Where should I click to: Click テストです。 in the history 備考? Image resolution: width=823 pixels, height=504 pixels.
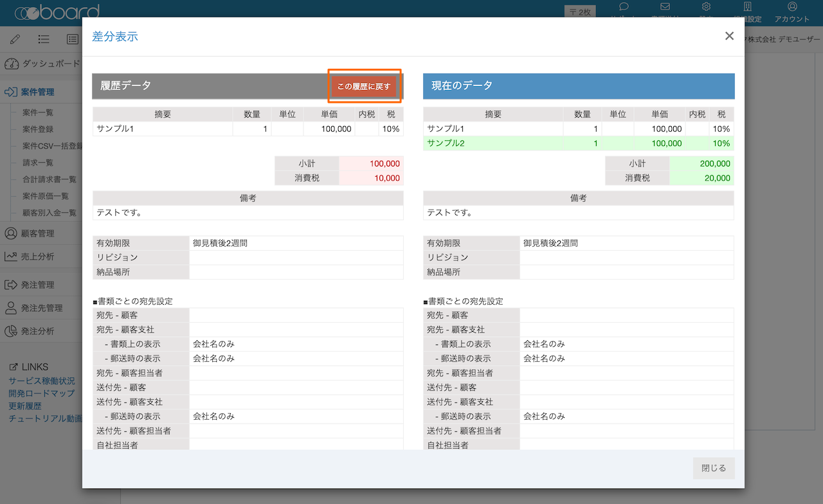[120, 212]
